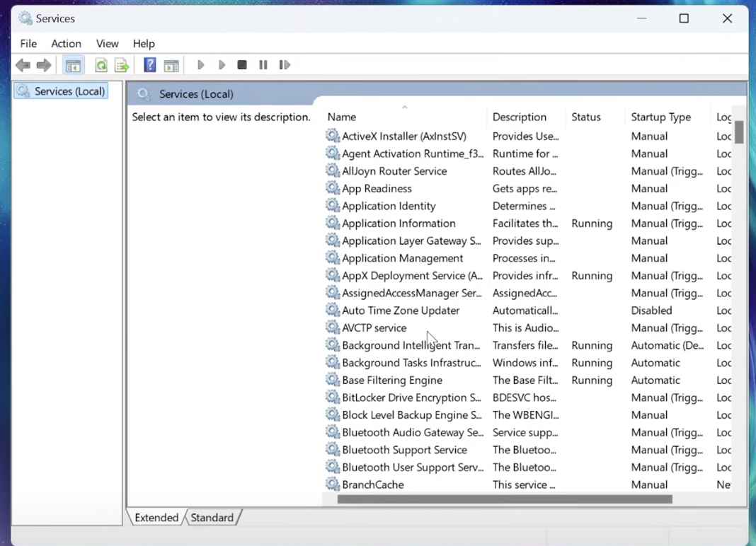This screenshot has width=756, height=546.
Task: Select Bluetooth User Support Service row
Action: 527,467
